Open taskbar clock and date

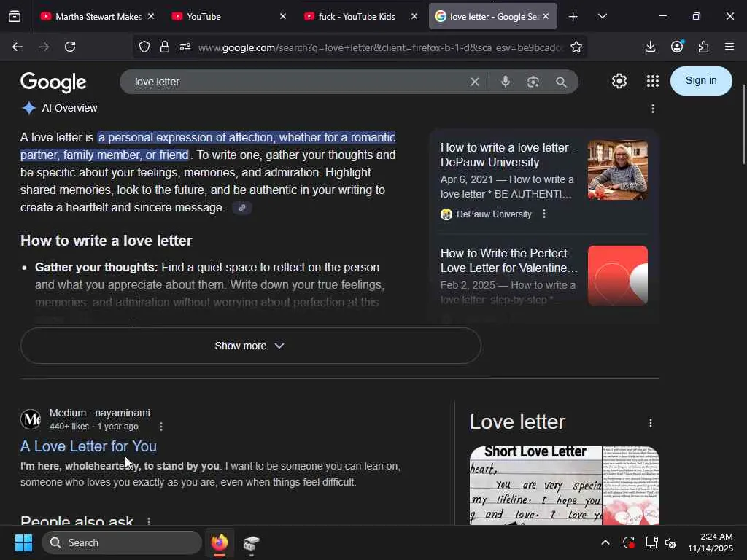click(x=711, y=542)
